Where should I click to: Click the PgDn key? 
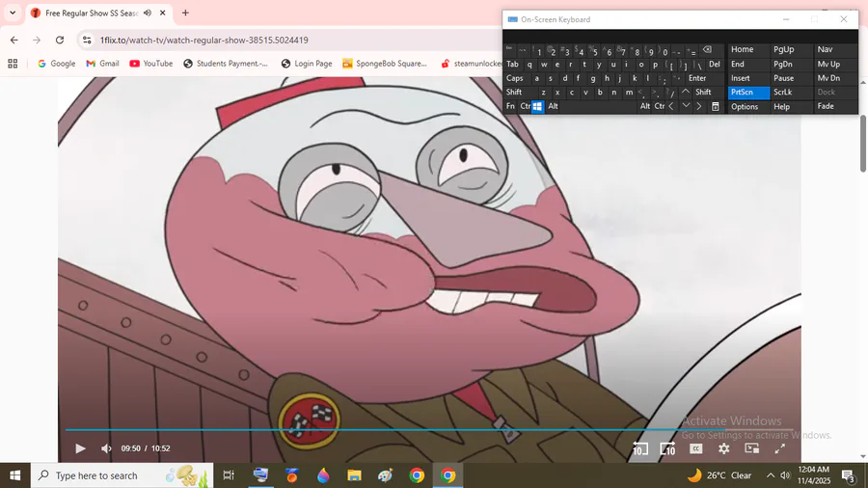(791, 65)
